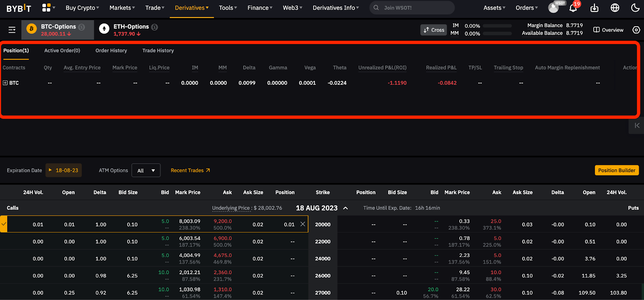Open the ATM Options All dropdown
Screen dimensions: 644x300
146,171
